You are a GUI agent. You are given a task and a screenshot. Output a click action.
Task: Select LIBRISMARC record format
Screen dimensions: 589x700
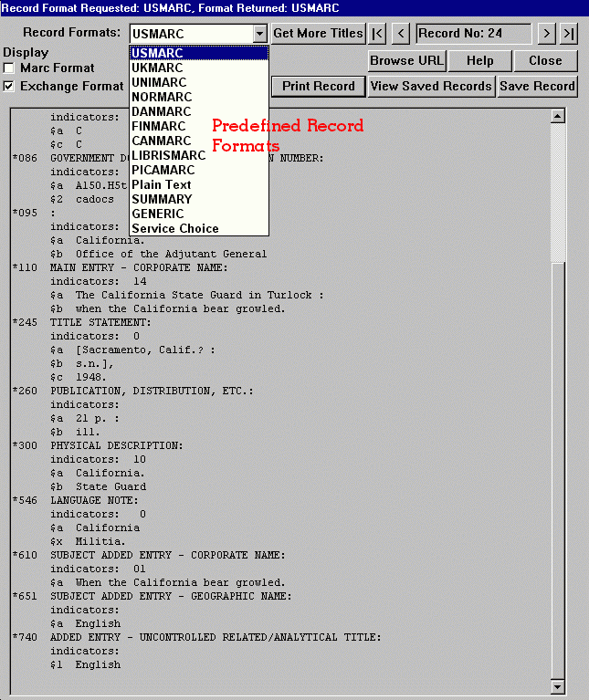[199, 155]
